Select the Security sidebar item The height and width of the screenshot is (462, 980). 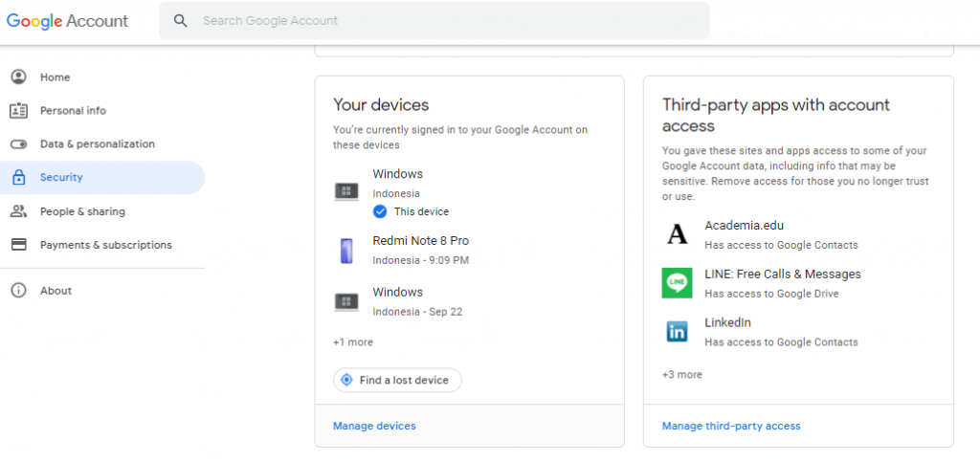pyautogui.click(x=61, y=178)
